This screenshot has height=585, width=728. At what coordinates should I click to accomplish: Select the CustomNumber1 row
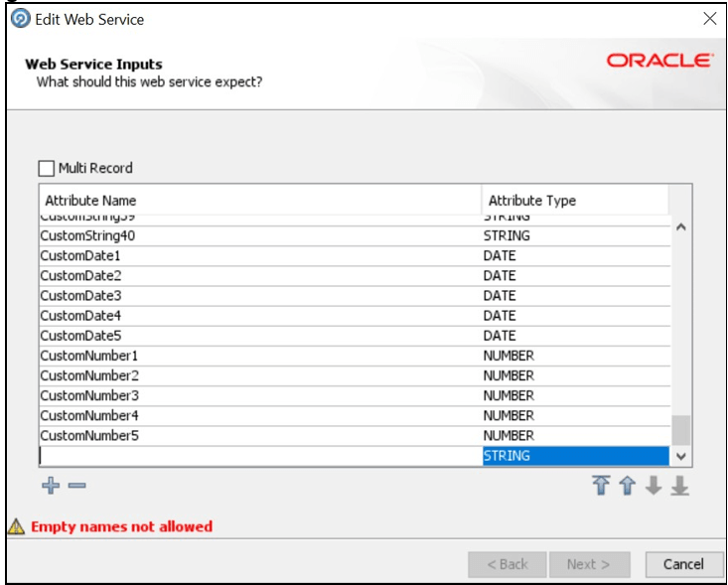click(x=356, y=356)
